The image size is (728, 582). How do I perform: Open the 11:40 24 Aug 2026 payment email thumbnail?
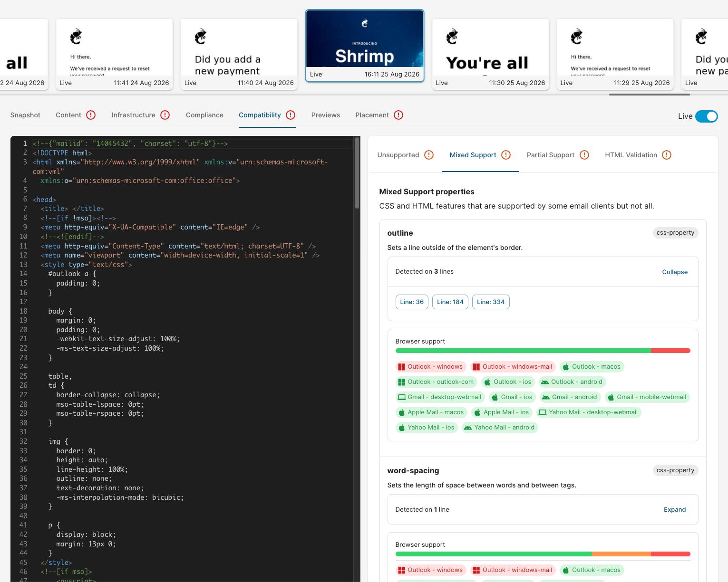pyautogui.click(x=239, y=54)
